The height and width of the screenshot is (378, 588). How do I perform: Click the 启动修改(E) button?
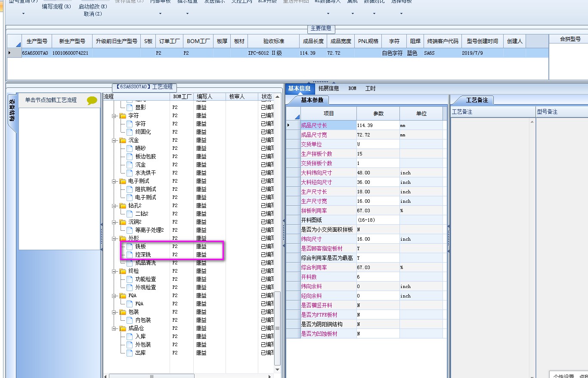click(93, 7)
